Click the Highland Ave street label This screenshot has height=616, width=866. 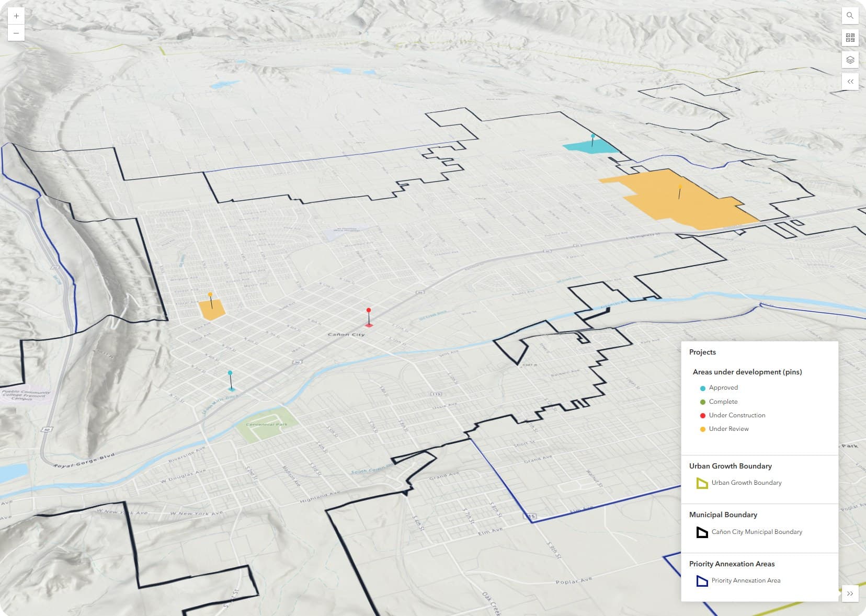pos(320,497)
